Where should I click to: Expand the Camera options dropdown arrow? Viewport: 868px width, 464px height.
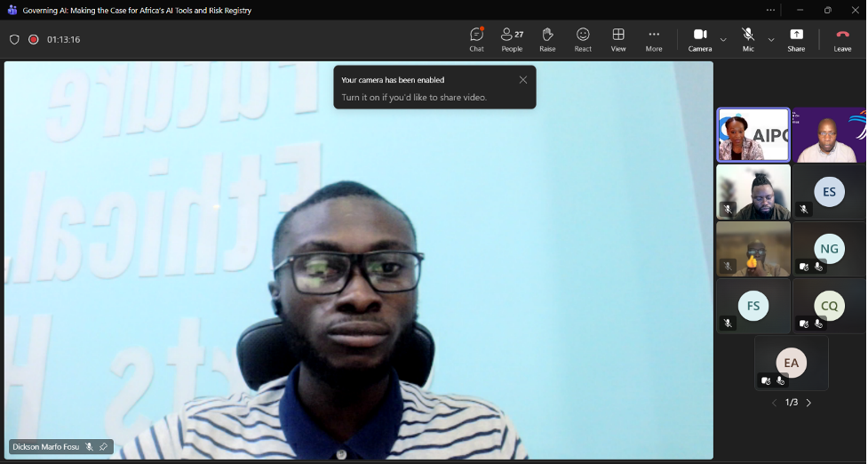(x=723, y=40)
